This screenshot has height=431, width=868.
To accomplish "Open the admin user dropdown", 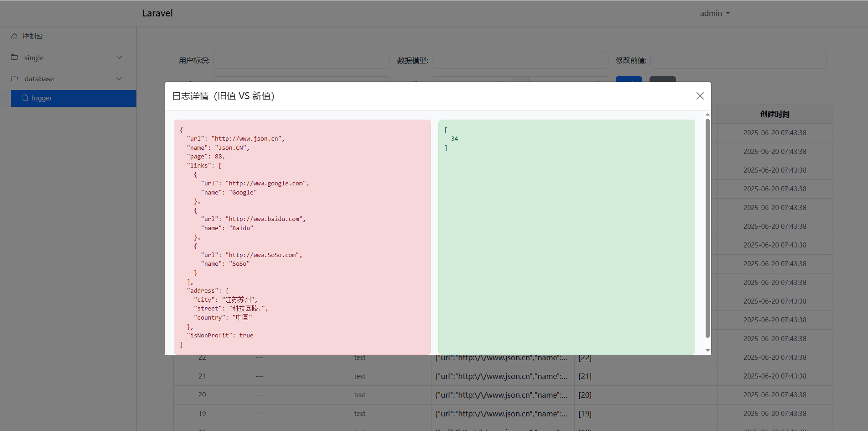I will [714, 13].
